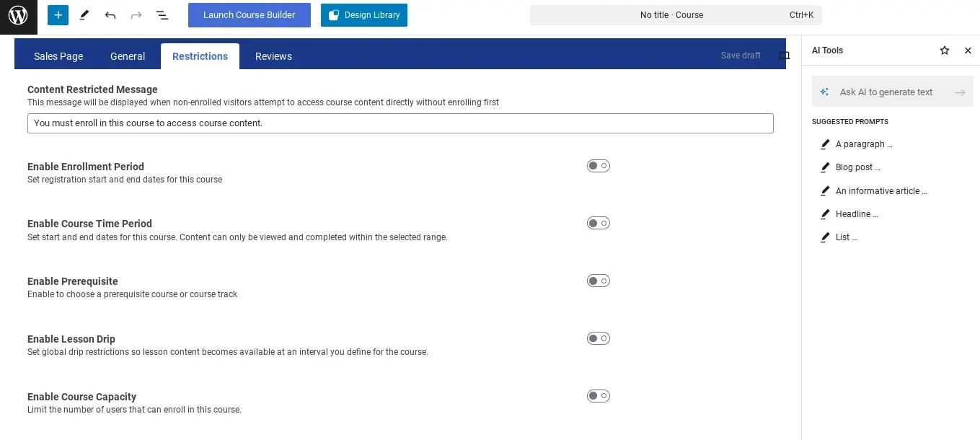
Task: Click Save draft
Action: 741,56
